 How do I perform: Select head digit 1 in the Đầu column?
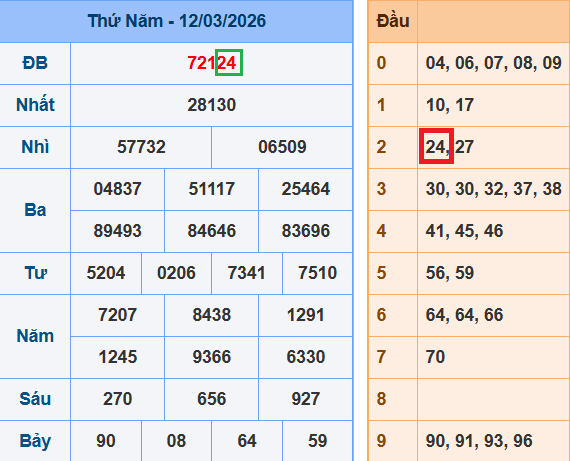(x=381, y=105)
